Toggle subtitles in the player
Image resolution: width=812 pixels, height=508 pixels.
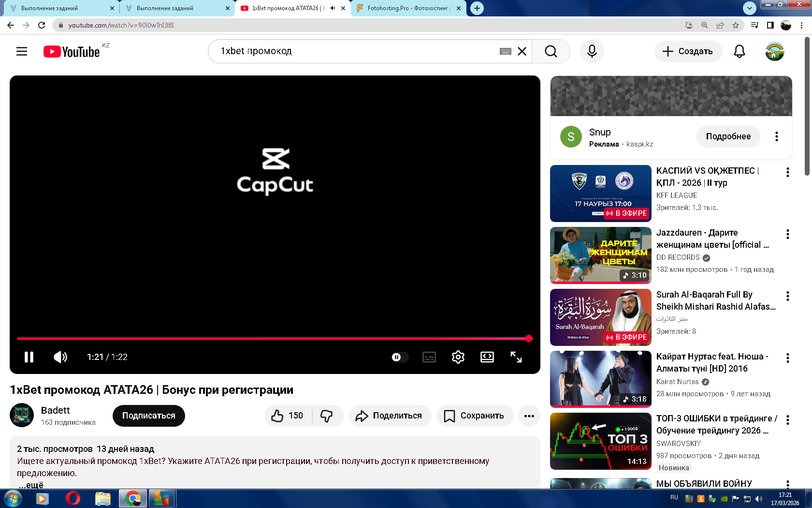point(429,357)
